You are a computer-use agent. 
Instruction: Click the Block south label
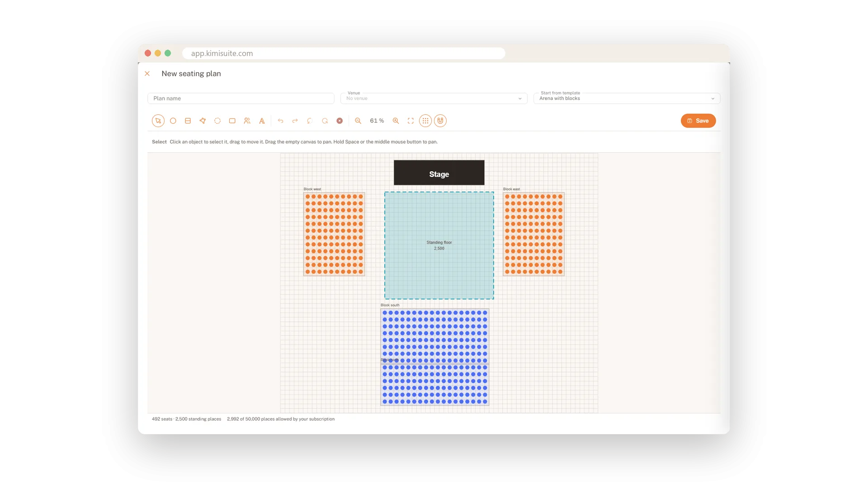(390, 305)
